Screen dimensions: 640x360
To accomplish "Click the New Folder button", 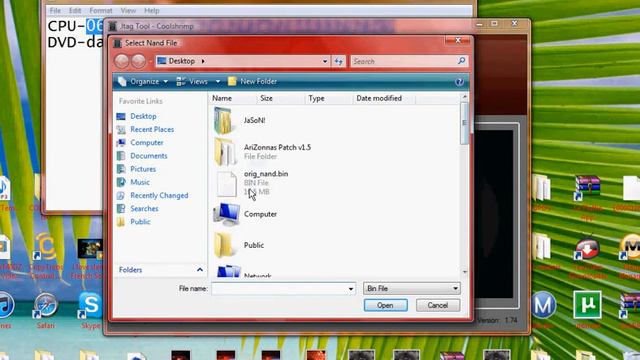I will click(x=253, y=82).
